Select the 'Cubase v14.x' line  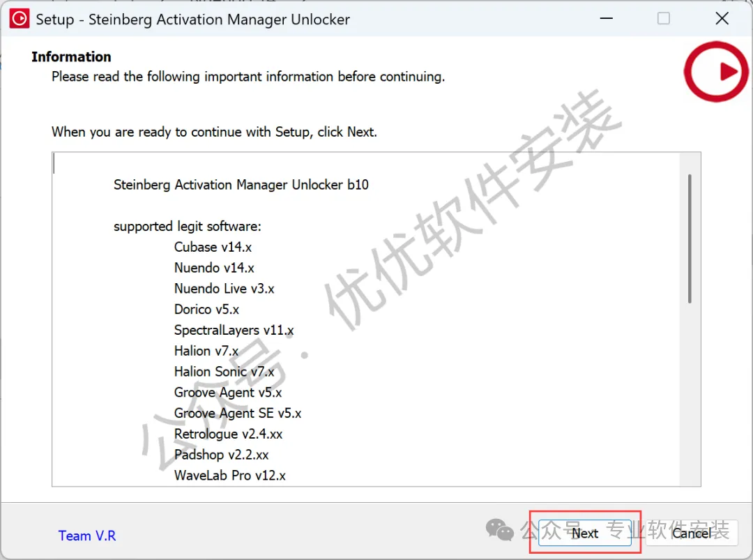(213, 247)
